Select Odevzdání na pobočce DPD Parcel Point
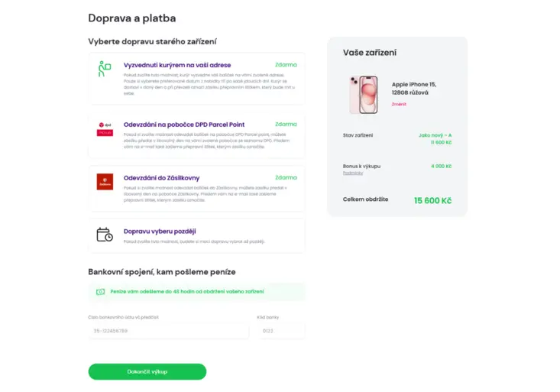This screenshot has height=392, width=560. [196, 135]
